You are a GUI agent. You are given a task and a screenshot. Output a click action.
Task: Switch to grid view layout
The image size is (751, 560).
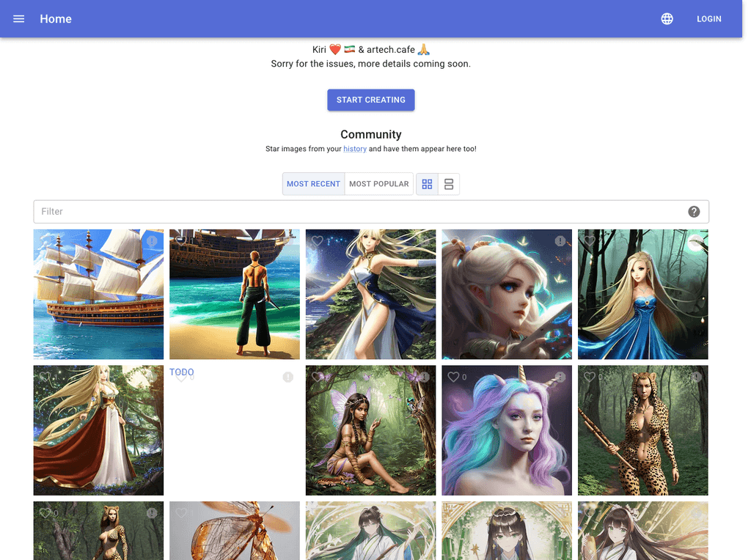(x=427, y=184)
